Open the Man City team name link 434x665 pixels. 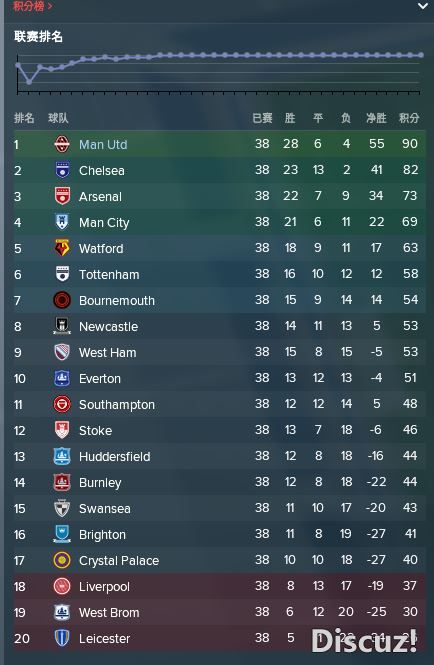coord(104,223)
